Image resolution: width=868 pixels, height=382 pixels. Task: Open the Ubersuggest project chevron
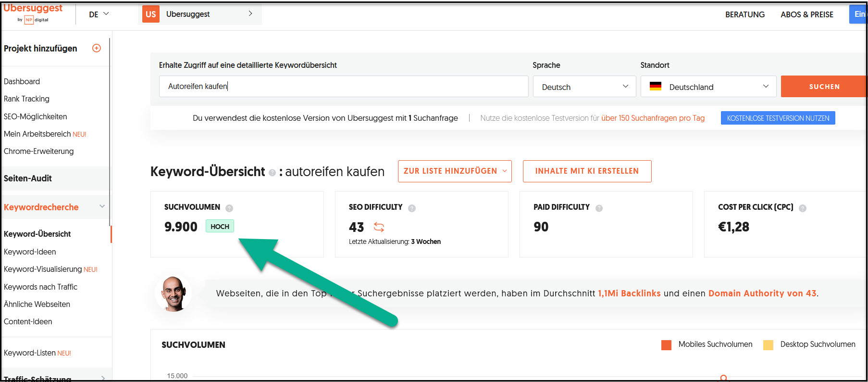coord(250,13)
